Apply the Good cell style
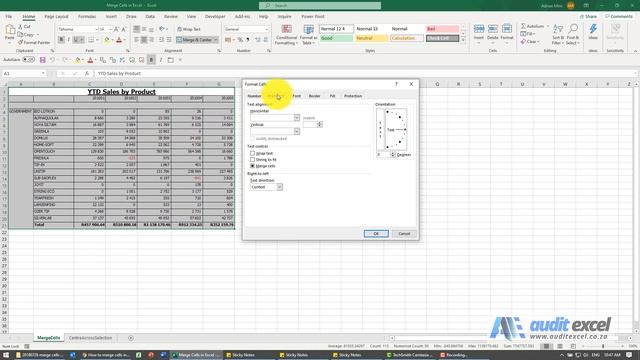Viewport: 640px width, 360px height. (x=336, y=38)
